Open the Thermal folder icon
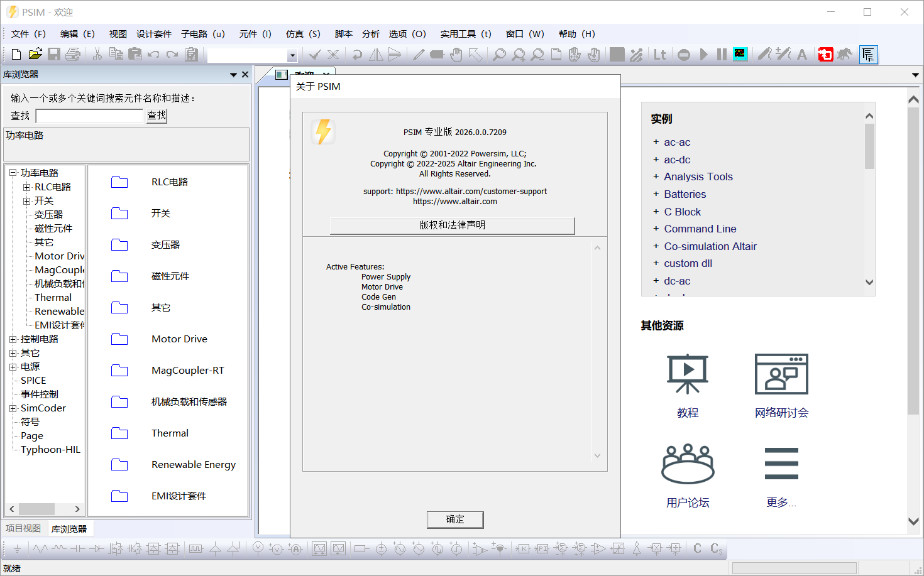 pos(119,433)
